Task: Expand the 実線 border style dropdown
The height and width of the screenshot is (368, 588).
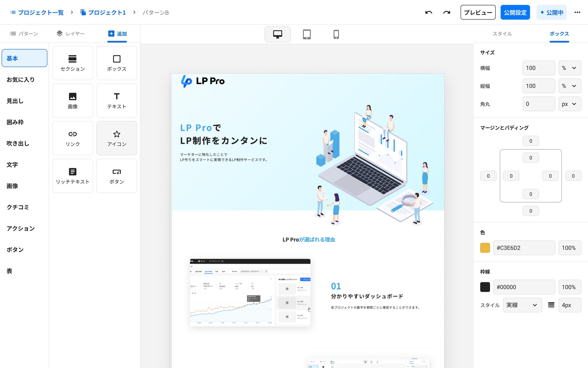Action: click(522, 305)
